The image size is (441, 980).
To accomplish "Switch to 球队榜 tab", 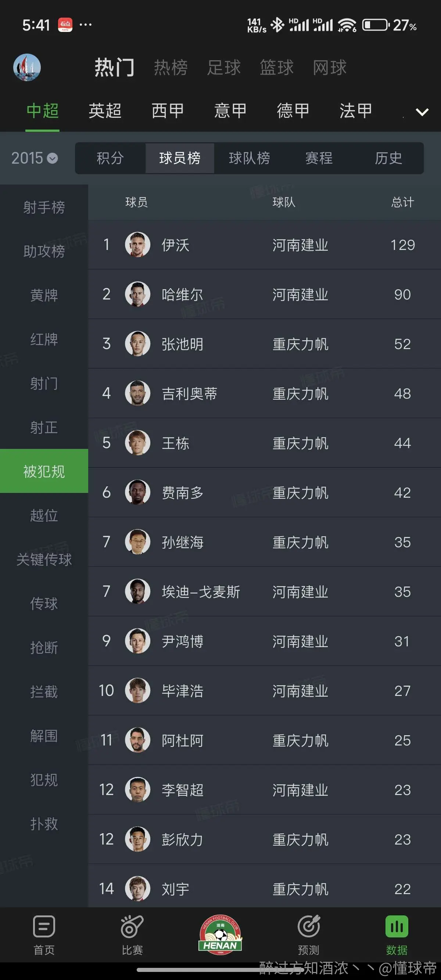I will [250, 158].
